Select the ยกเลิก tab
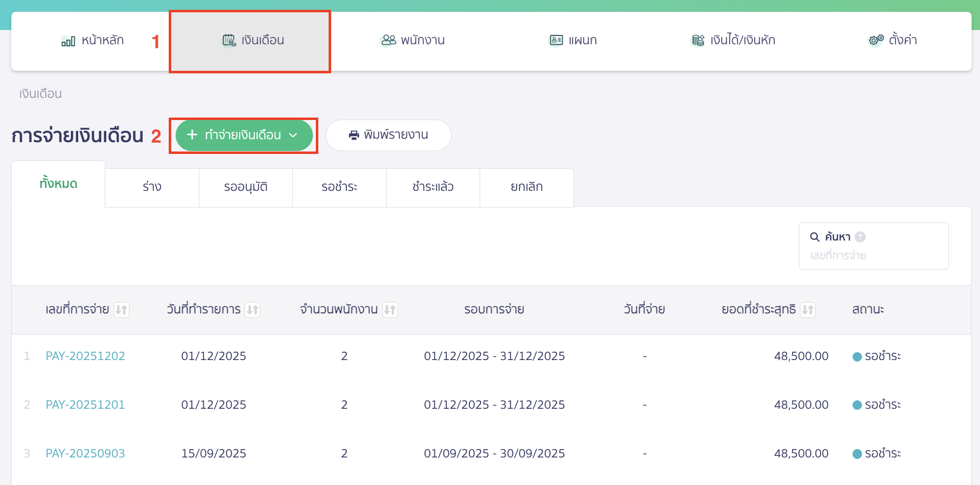980x485 pixels. [x=526, y=187]
